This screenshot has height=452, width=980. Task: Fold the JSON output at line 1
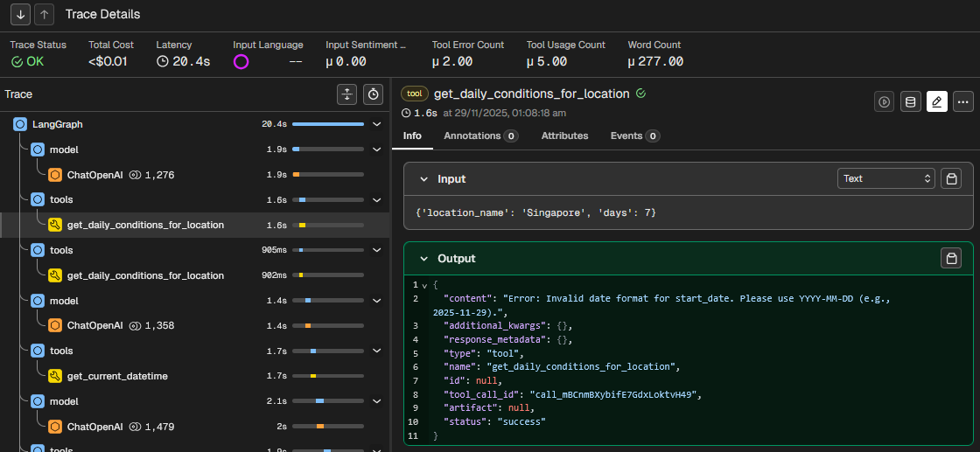[x=424, y=285]
